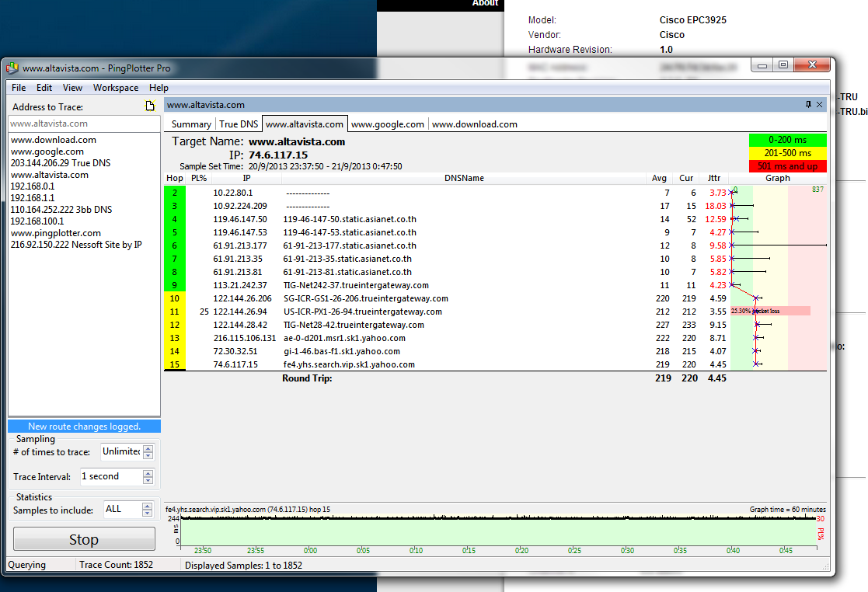
Task: Select hop 6 row 61.91.213.177
Action: pos(496,246)
